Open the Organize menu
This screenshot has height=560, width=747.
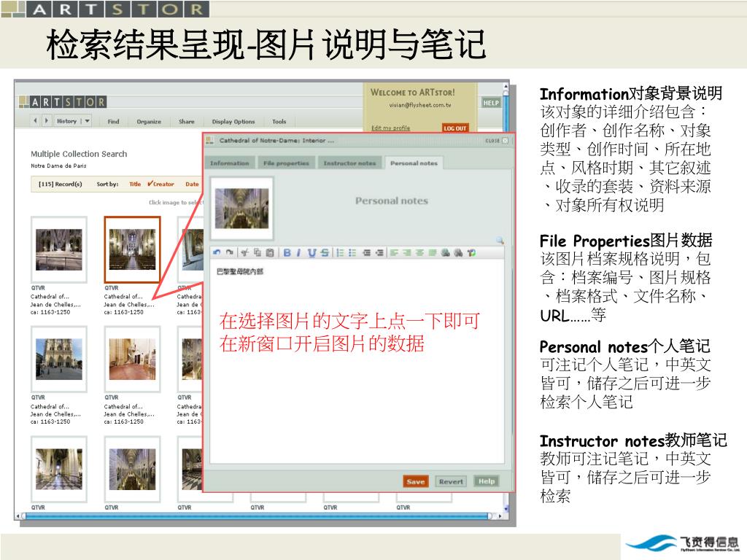click(149, 122)
